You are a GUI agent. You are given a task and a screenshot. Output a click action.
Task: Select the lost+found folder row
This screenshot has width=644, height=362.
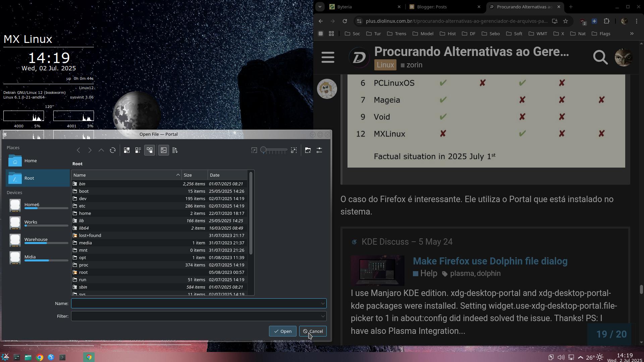coord(159,235)
